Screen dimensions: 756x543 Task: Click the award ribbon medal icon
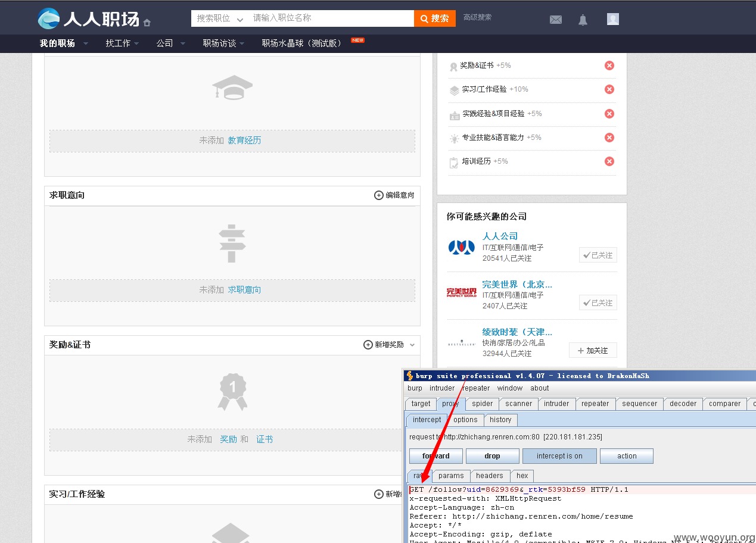point(232,392)
